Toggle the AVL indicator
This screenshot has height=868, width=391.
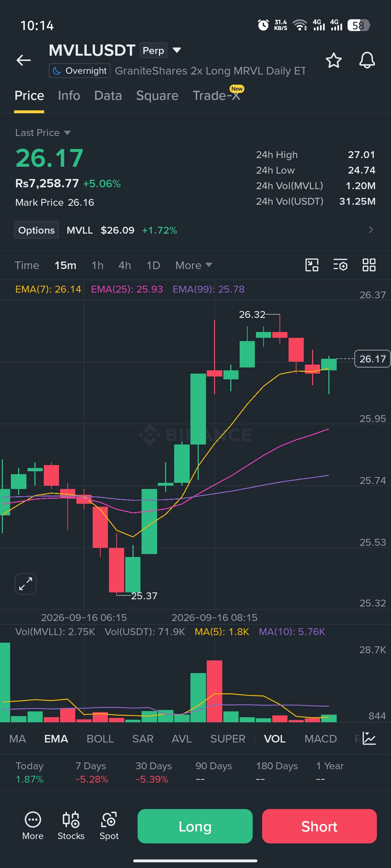181,739
